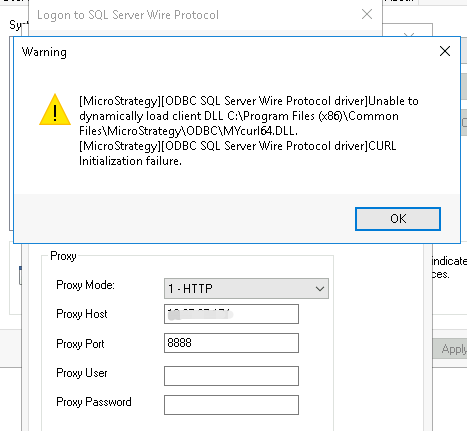Image resolution: width=467 pixels, height=431 pixels.
Task: Click the MYcurl64.DLL path line in message
Action: point(188,131)
